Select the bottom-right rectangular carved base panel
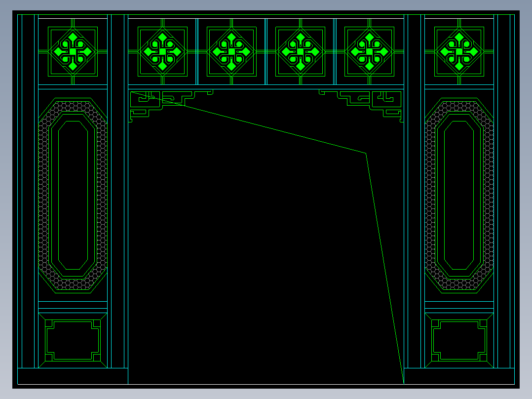The height and width of the screenshot is (399, 532). point(459,341)
